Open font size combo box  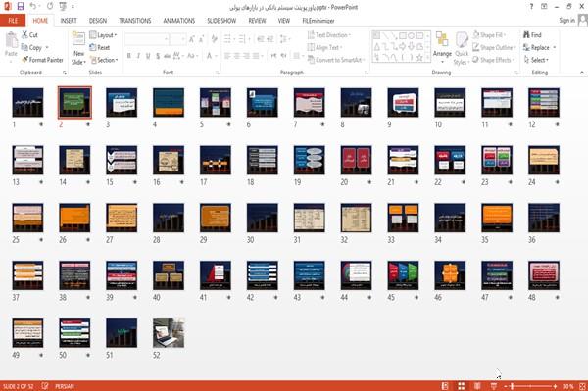177,39
